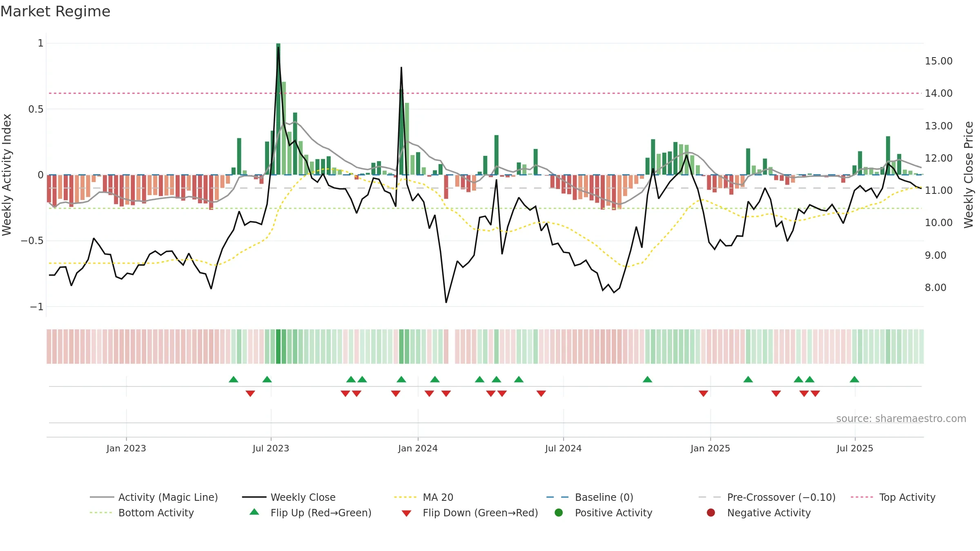Click the tallest green activity bar in July 2023
Image resolution: width=980 pixels, height=551 pixels.
(278, 109)
